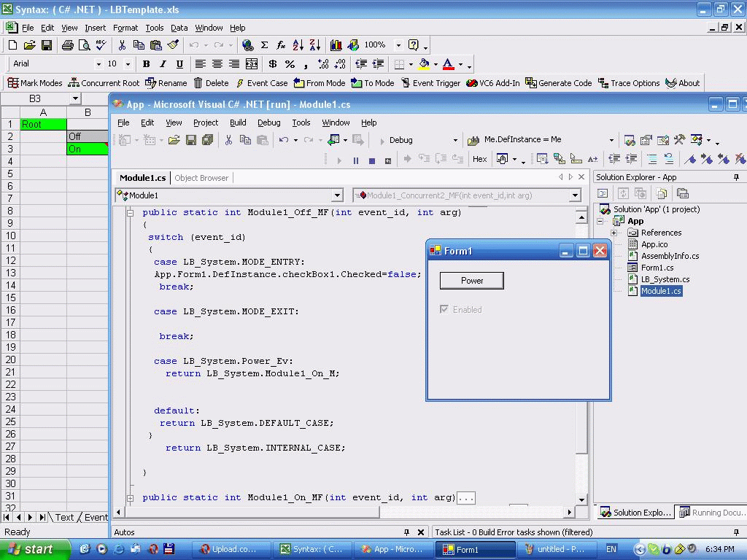The height and width of the screenshot is (560, 747).
Task: Select LB_System.cs in Solution Explorer
Action: (x=665, y=279)
